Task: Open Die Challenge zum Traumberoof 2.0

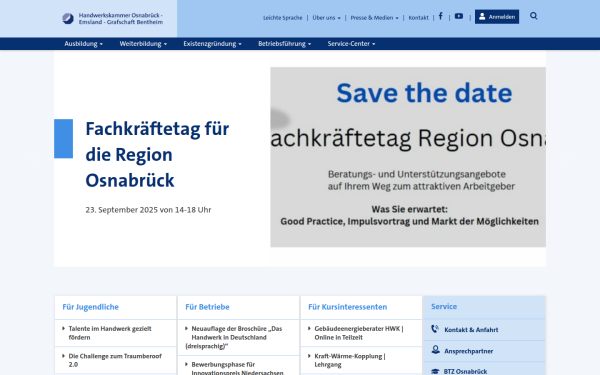Action: (x=115, y=360)
